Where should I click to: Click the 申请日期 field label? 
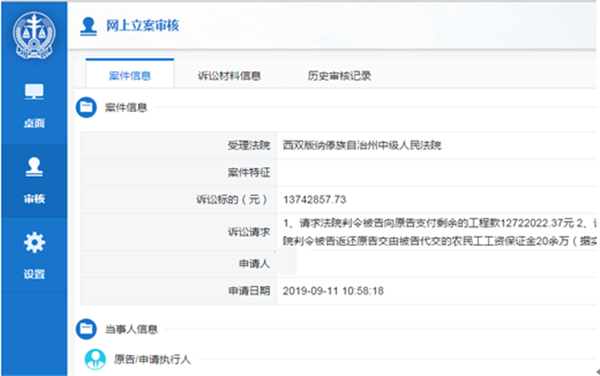click(249, 291)
